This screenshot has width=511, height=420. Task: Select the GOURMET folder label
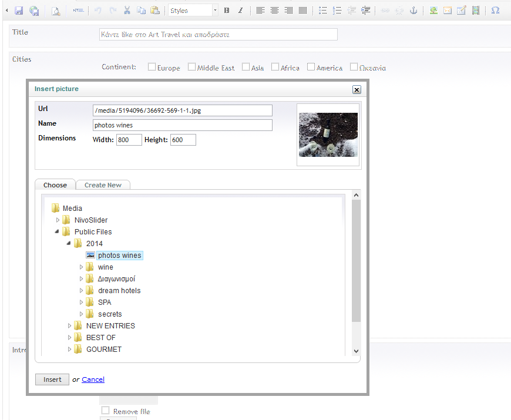coord(104,350)
